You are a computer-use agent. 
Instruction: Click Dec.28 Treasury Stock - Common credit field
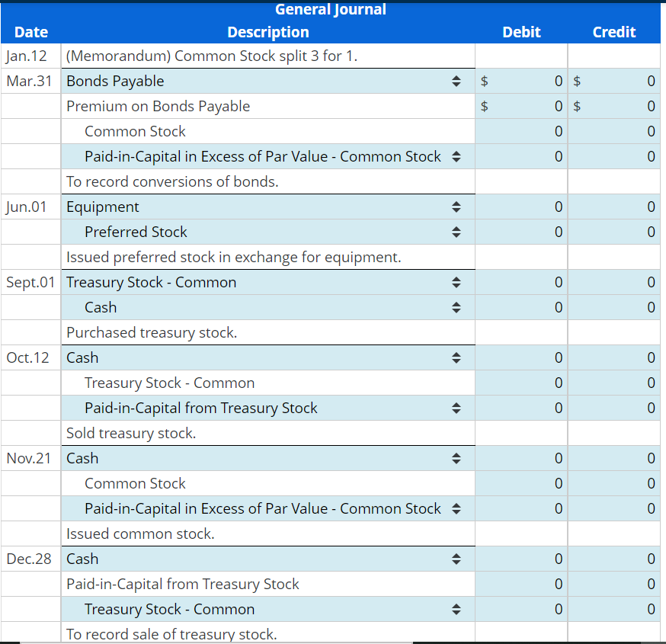pyautogui.click(x=614, y=609)
